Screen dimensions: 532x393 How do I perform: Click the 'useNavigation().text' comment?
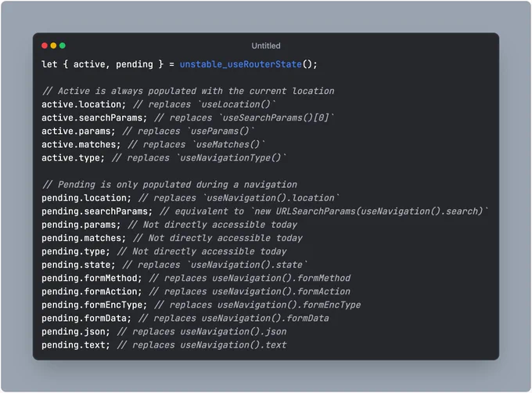[x=233, y=344]
